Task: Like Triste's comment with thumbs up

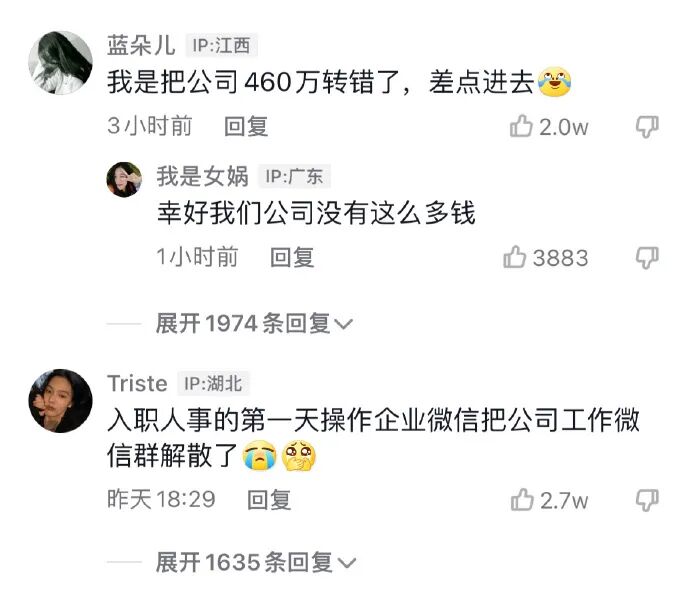Action: (522, 500)
